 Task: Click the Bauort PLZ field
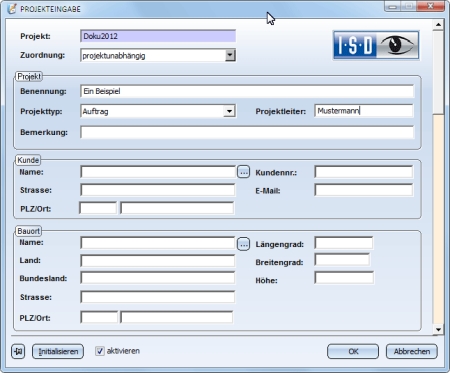pyautogui.click(x=99, y=317)
